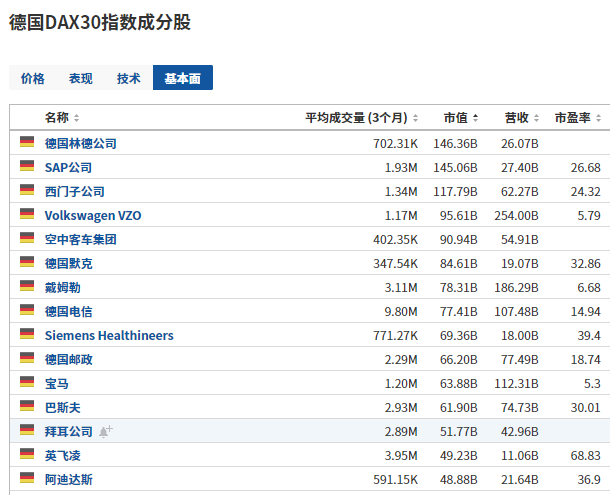Viewport: 610px width, 495px height.
Task: Select the 技术 tab
Action: point(129,78)
